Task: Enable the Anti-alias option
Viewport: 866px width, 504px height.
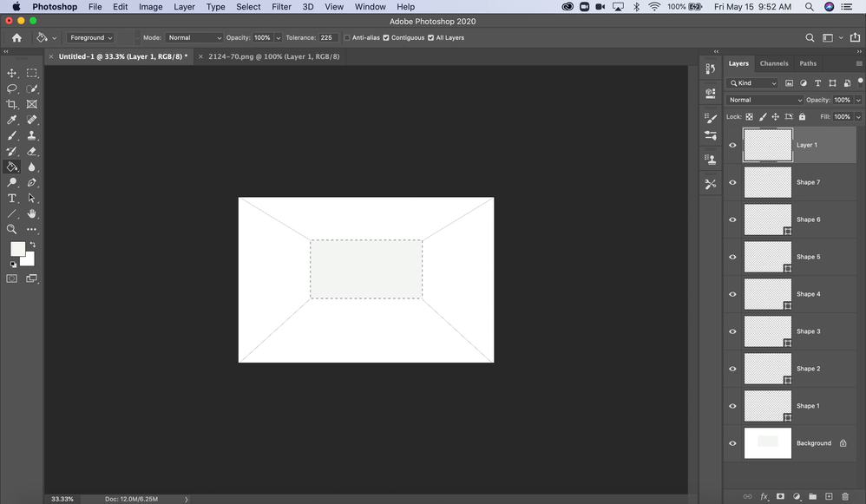Action: click(347, 37)
